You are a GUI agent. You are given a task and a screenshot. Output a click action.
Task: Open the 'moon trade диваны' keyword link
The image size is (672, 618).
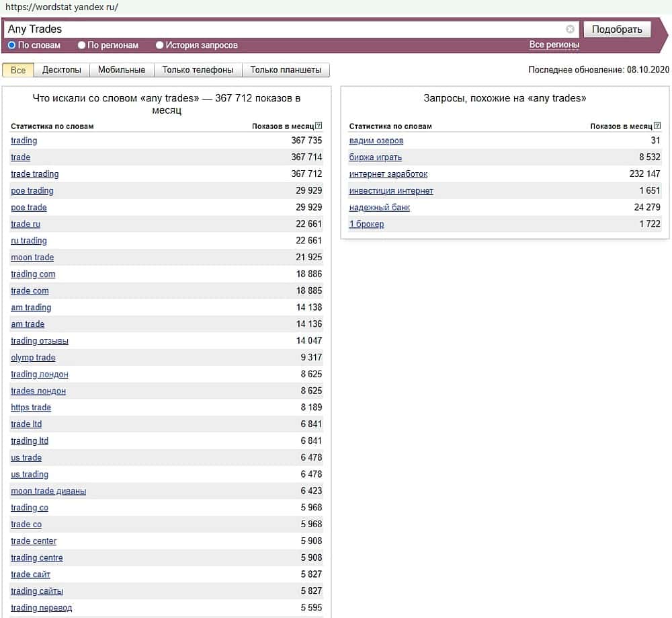pos(48,491)
